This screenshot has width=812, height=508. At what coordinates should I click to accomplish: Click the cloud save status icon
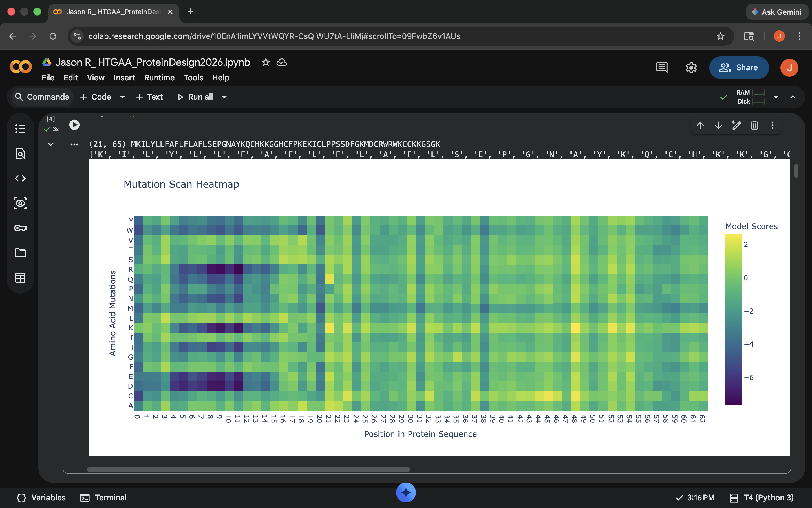(x=281, y=62)
